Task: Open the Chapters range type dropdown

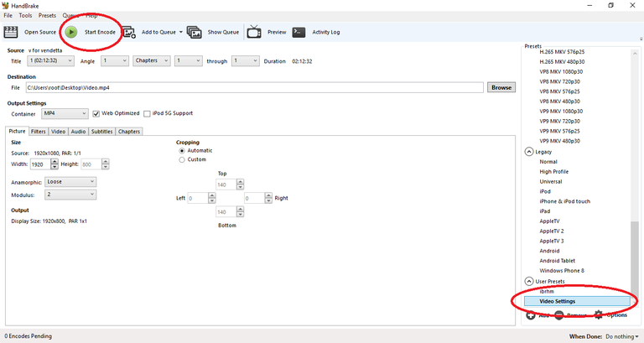Action: tap(152, 60)
